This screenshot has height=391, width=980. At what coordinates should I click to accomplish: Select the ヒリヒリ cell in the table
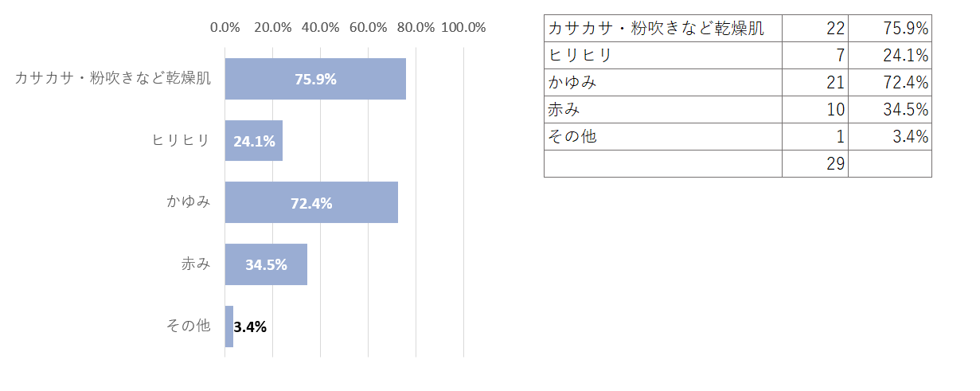(x=662, y=56)
